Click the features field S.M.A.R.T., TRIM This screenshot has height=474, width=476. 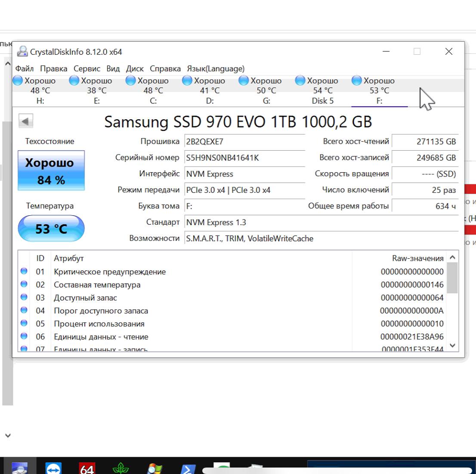[321, 239]
